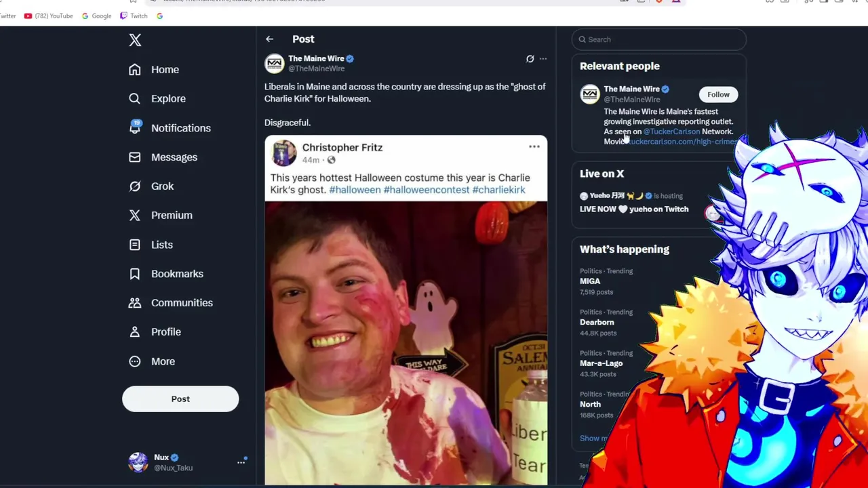Go back using the arrow
Screen dimensions: 868x488
pos(269,39)
